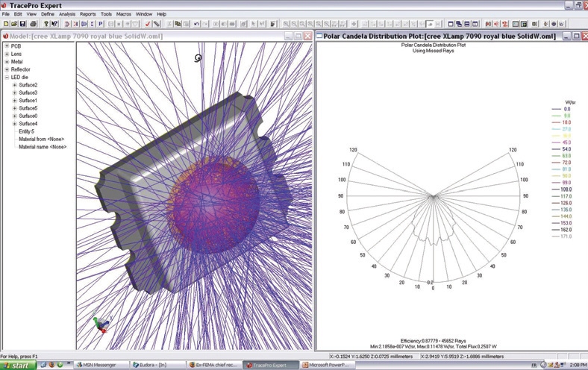Click the Cascade windows toolbar icon

tap(457, 24)
